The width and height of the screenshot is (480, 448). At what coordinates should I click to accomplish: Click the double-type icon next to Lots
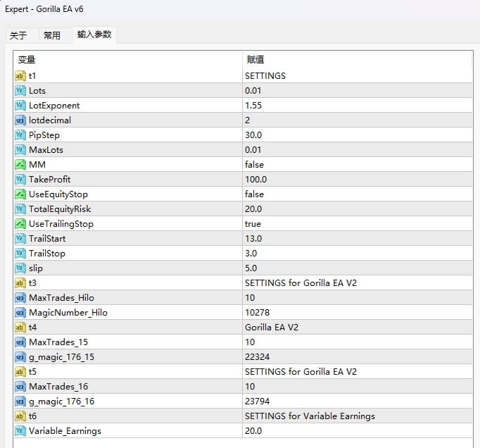pos(20,90)
